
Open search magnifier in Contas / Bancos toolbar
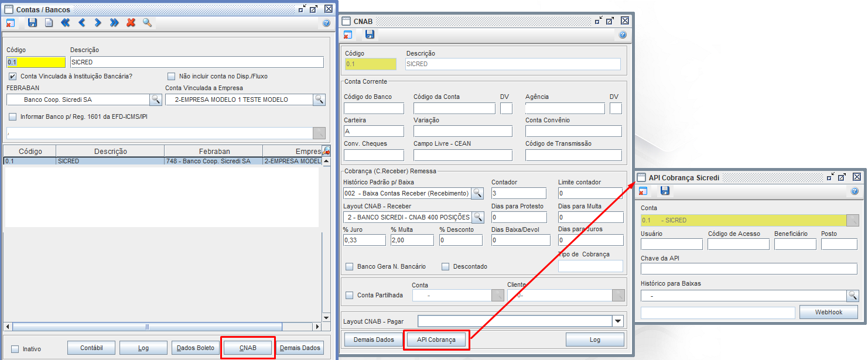point(147,23)
